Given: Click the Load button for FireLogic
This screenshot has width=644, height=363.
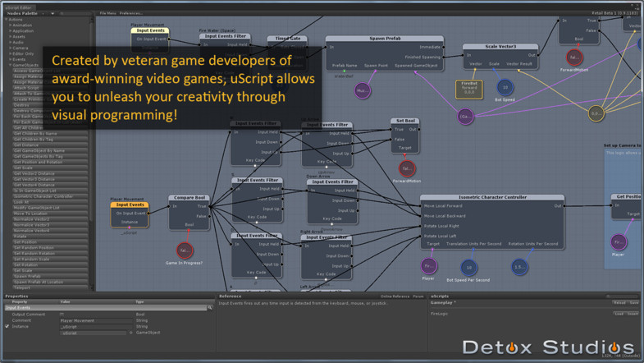Looking at the screenshot, I should pyautogui.click(x=619, y=314).
